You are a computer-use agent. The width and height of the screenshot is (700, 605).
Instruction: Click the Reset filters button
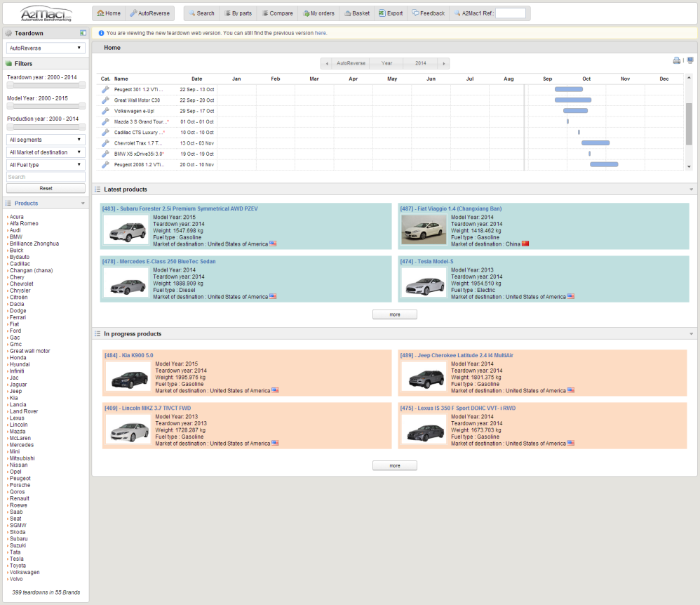pyautogui.click(x=46, y=189)
